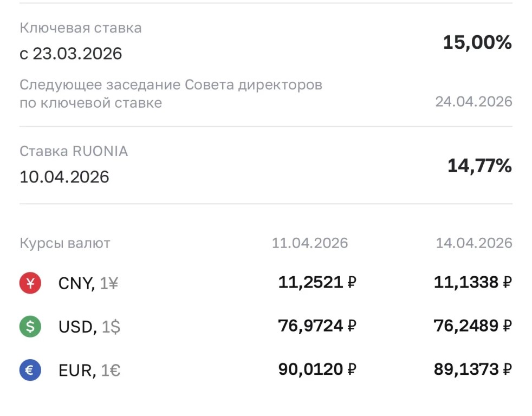Select the CNY, 1¥ currency label
This screenshot has height=416, width=532.
tap(88, 283)
